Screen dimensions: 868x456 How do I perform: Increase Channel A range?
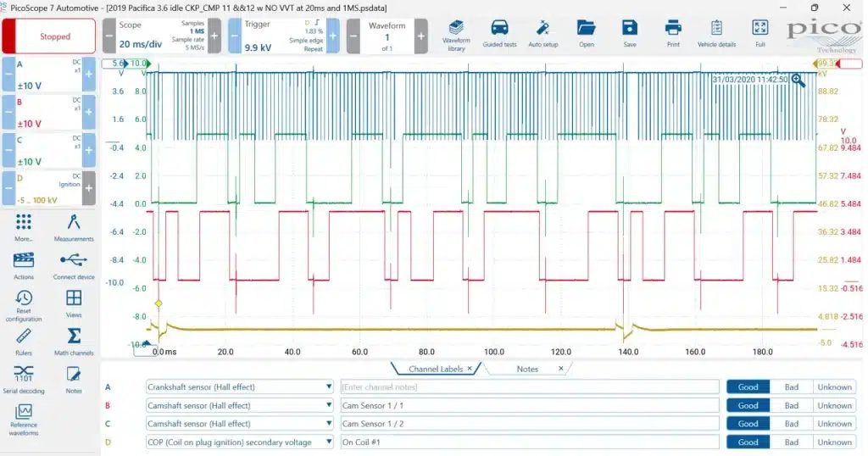pos(88,74)
